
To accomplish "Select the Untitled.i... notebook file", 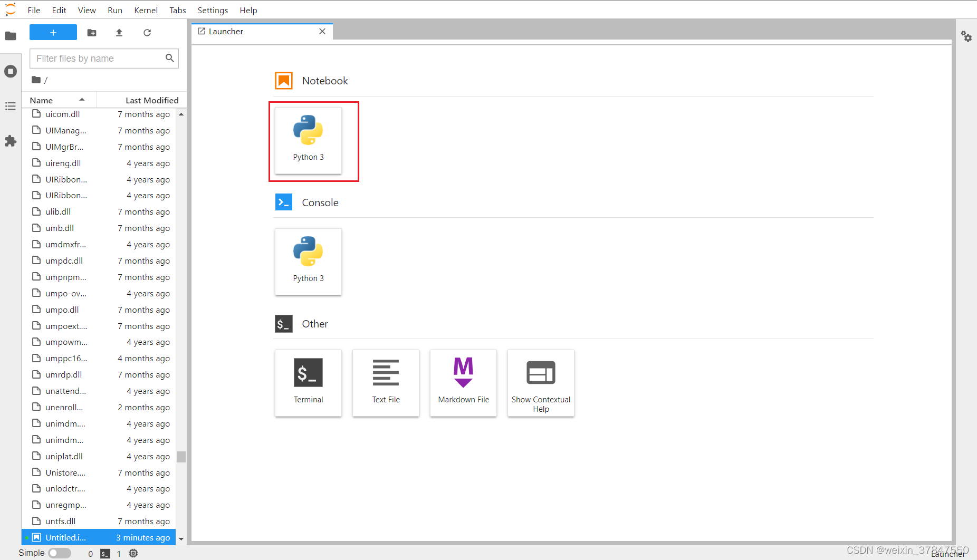I will (x=99, y=537).
